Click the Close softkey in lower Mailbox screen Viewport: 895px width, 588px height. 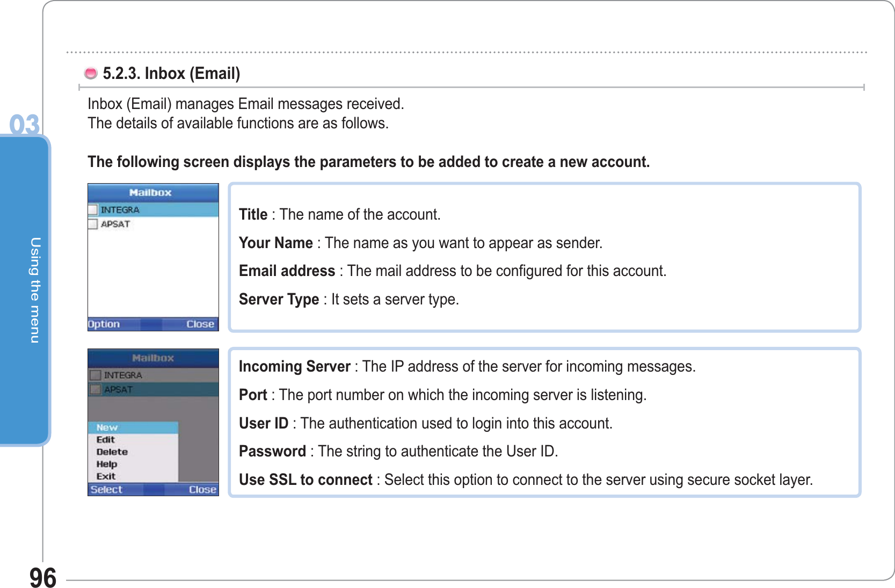point(202,490)
